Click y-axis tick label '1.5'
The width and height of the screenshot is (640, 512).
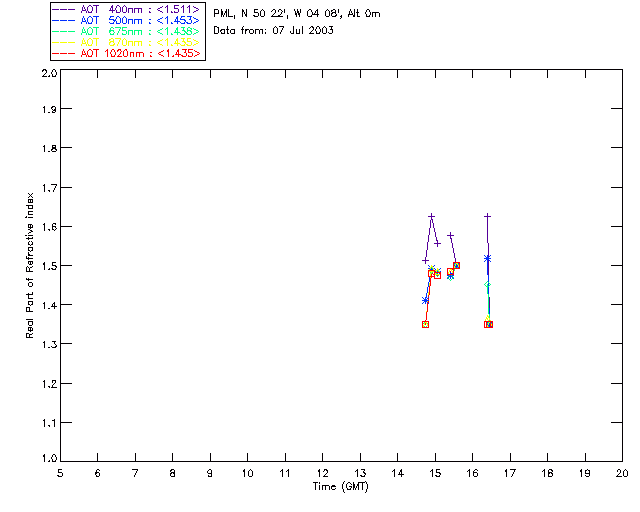click(x=49, y=266)
